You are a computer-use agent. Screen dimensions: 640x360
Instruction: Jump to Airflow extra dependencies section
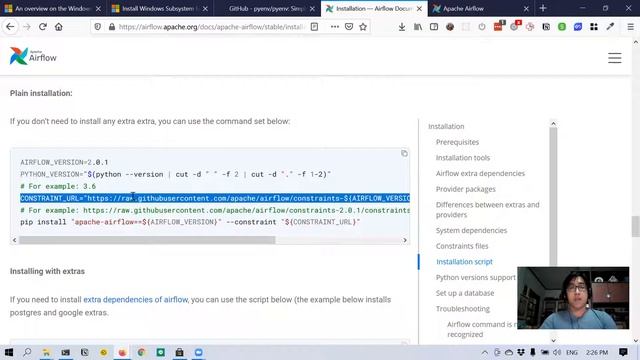(480, 173)
